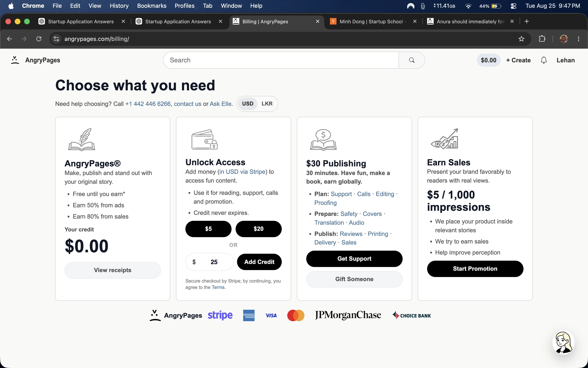Click Get Support button

pos(354,259)
